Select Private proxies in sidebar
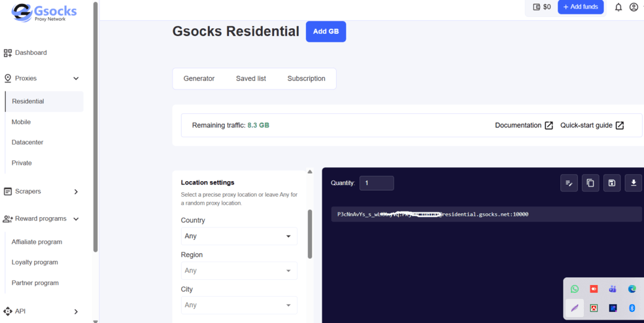644x323 pixels. pos(22,163)
